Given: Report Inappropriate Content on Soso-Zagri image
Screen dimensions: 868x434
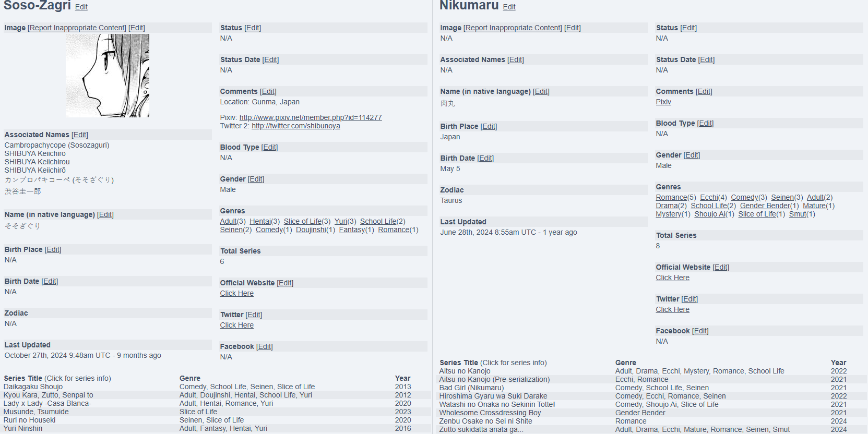Looking at the screenshot, I should coord(77,28).
